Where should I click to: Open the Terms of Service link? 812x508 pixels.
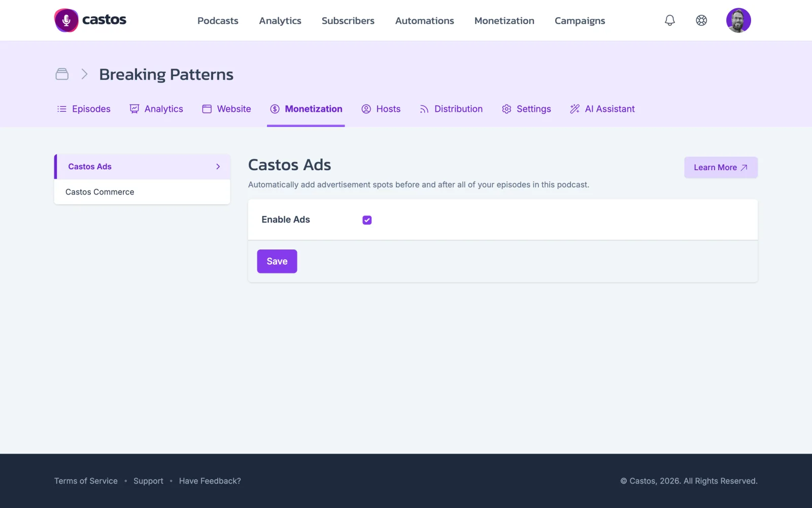tap(86, 481)
